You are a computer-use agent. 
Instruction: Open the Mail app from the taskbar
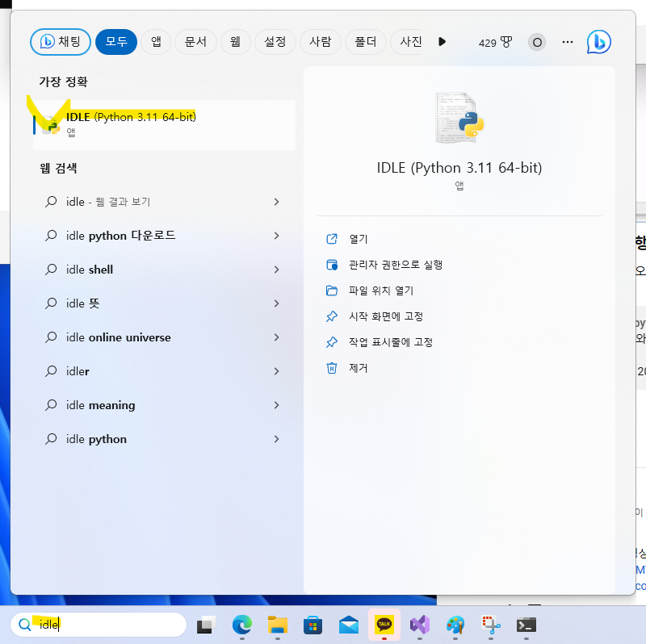pyautogui.click(x=349, y=625)
